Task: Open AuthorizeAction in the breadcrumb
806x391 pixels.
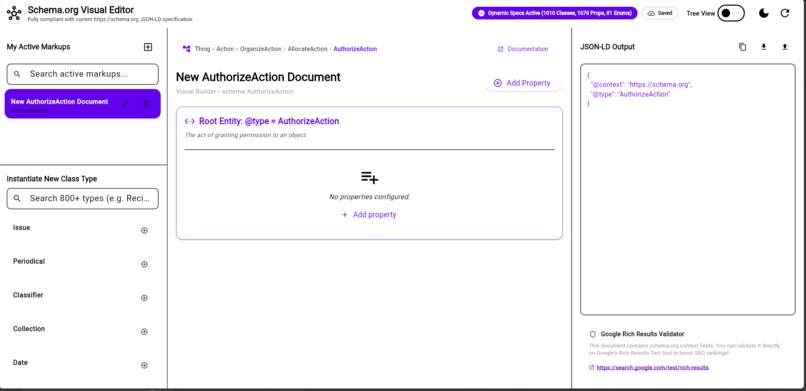Action: pyautogui.click(x=355, y=49)
